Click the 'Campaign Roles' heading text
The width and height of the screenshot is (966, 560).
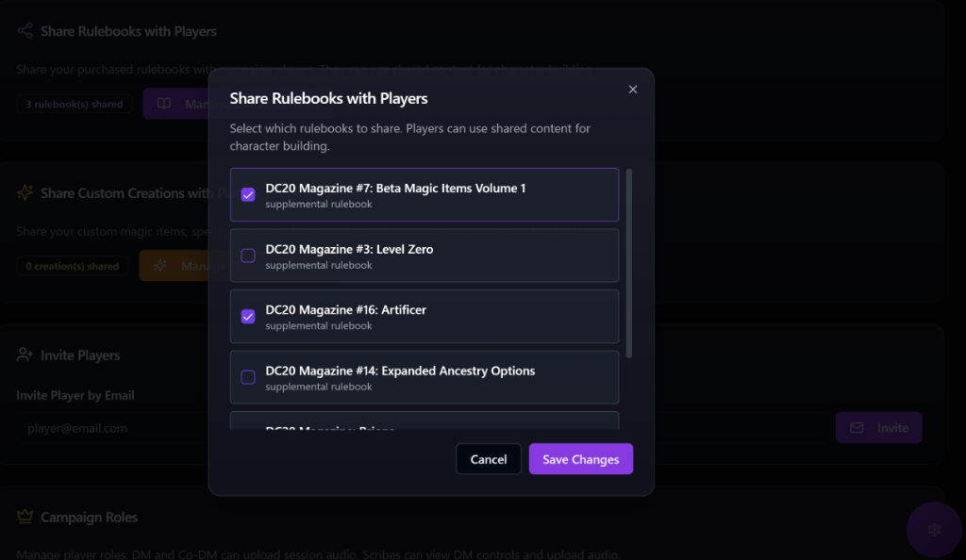89,518
